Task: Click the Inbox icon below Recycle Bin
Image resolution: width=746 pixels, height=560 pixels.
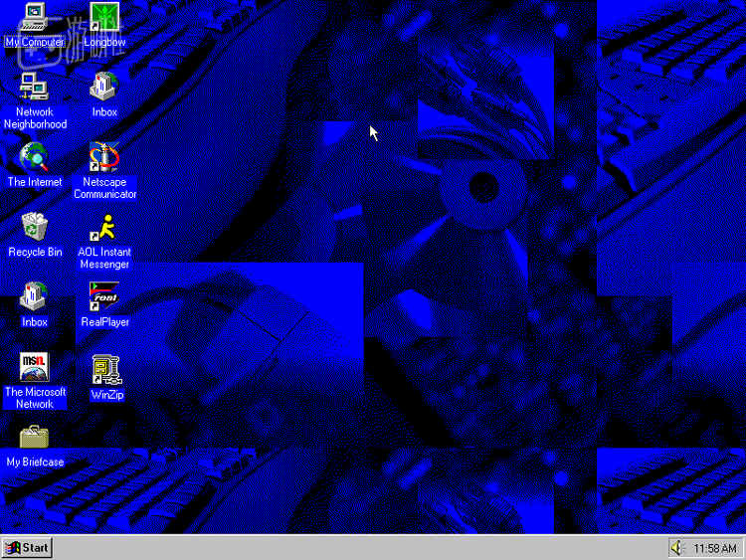Action: tap(35, 296)
